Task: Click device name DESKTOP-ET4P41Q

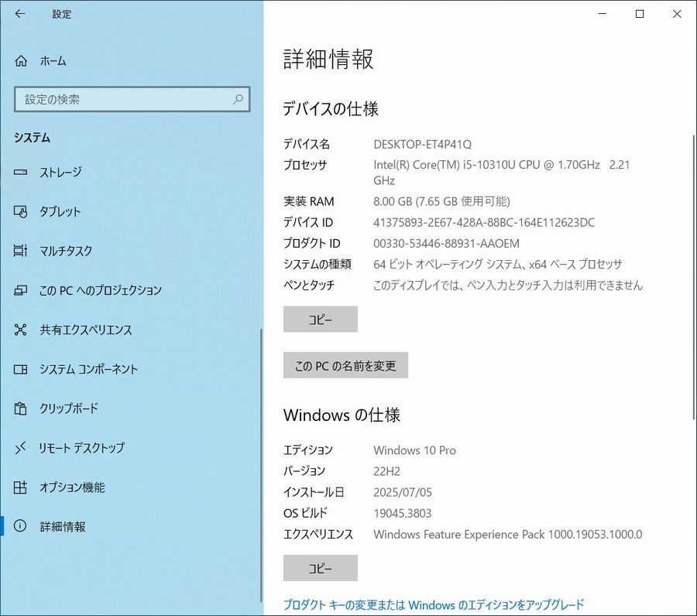Action: 422,145
